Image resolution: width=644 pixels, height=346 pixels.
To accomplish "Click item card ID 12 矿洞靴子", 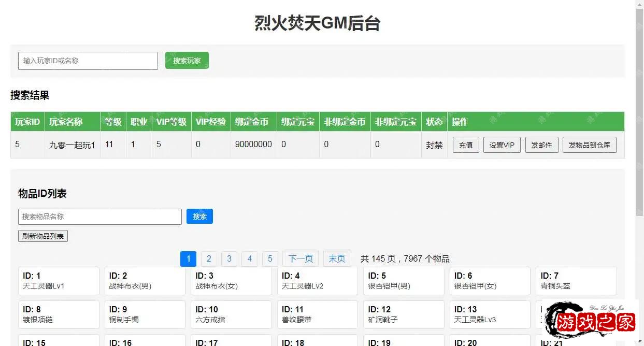I will click(404, 314).
